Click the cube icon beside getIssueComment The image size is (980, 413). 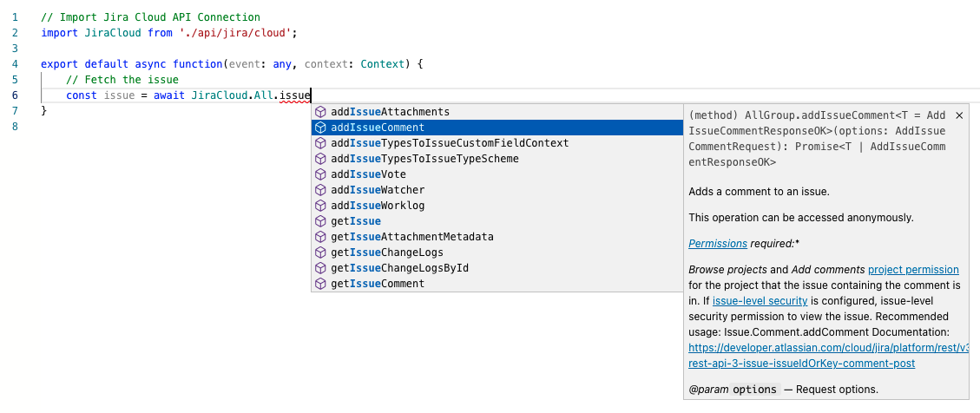(320, 284)
